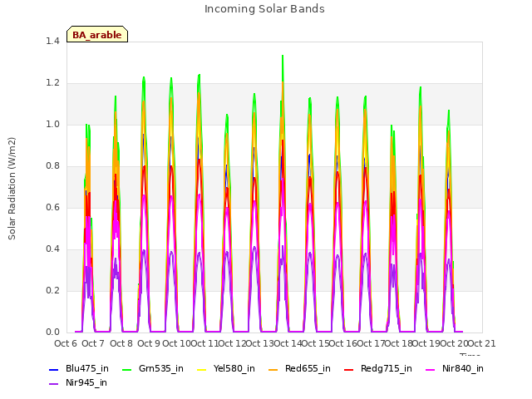Click the Incoming Solar Bands chart title
This screenshot has width=532, height=399.
click(x=264, y=9)
